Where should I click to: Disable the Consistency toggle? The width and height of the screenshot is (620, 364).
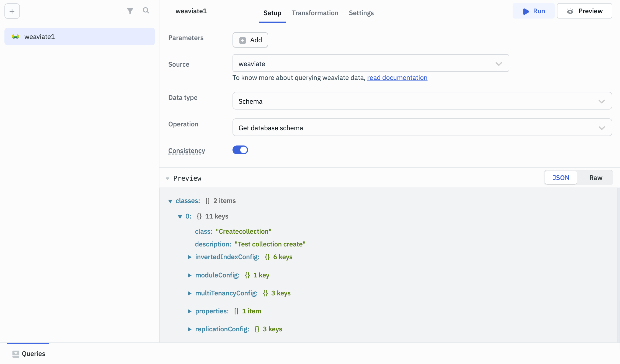click(240, 150)
